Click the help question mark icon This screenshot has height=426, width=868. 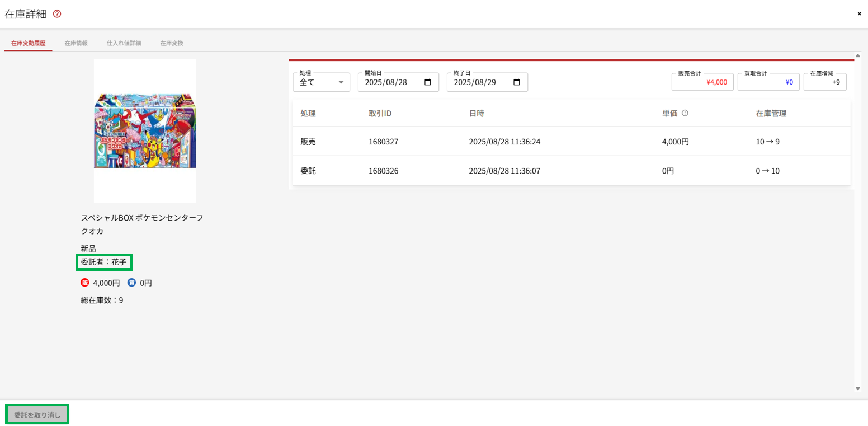pos(57,14)
